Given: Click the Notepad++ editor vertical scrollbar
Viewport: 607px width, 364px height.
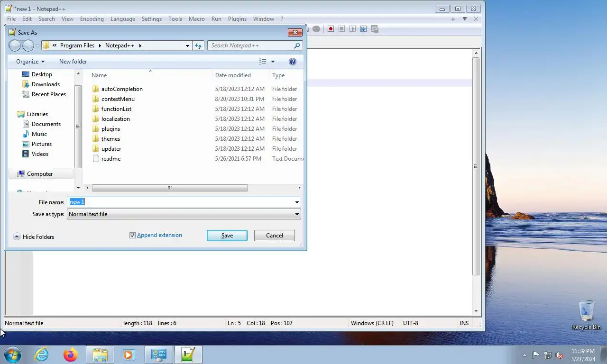Looking at the screenshot, I should coord(476,167).
